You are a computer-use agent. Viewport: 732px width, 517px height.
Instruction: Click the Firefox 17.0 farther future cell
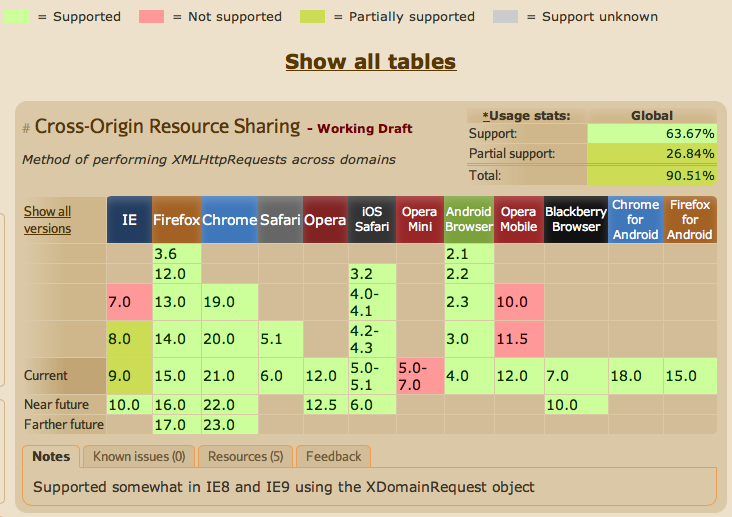[176, 425]
